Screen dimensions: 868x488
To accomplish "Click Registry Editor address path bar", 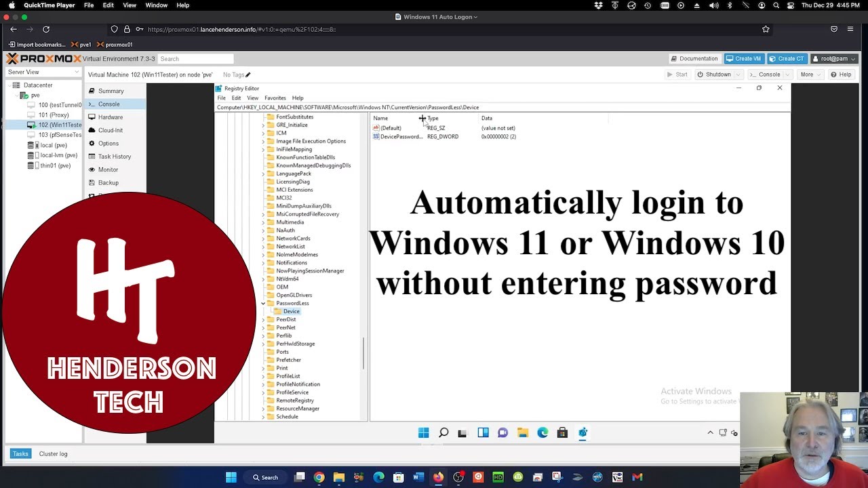I will point(502,107).
